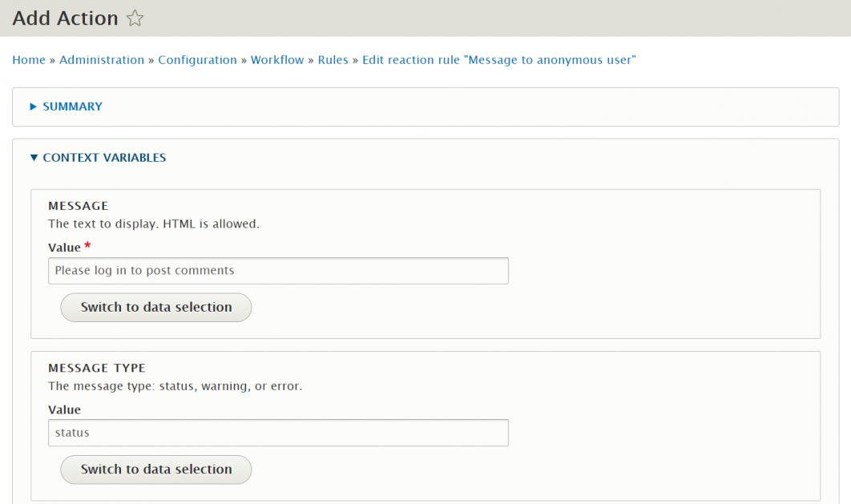The image size is (851, 504).
Task: Navigate to the Rules page
Action: point(333,59)
